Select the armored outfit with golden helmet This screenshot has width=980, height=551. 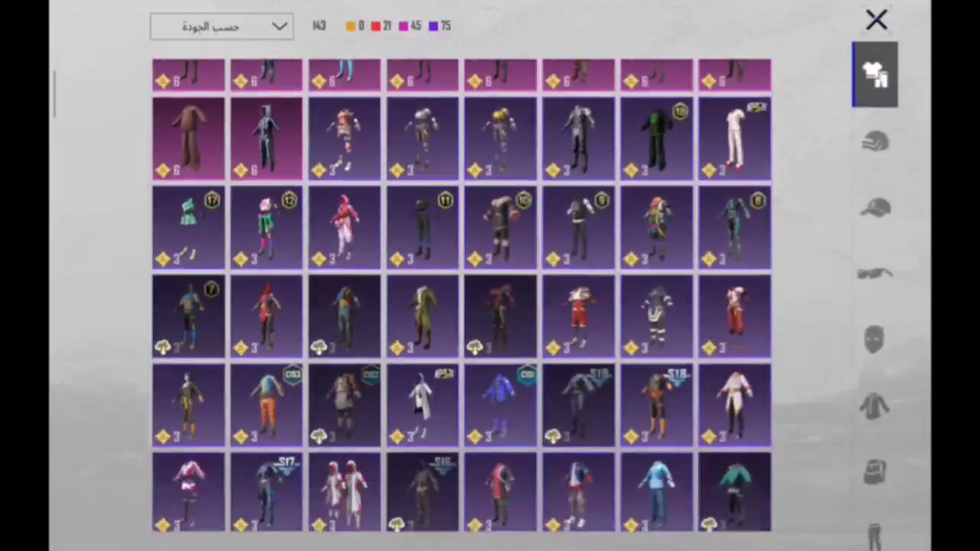tap(501, 139)
